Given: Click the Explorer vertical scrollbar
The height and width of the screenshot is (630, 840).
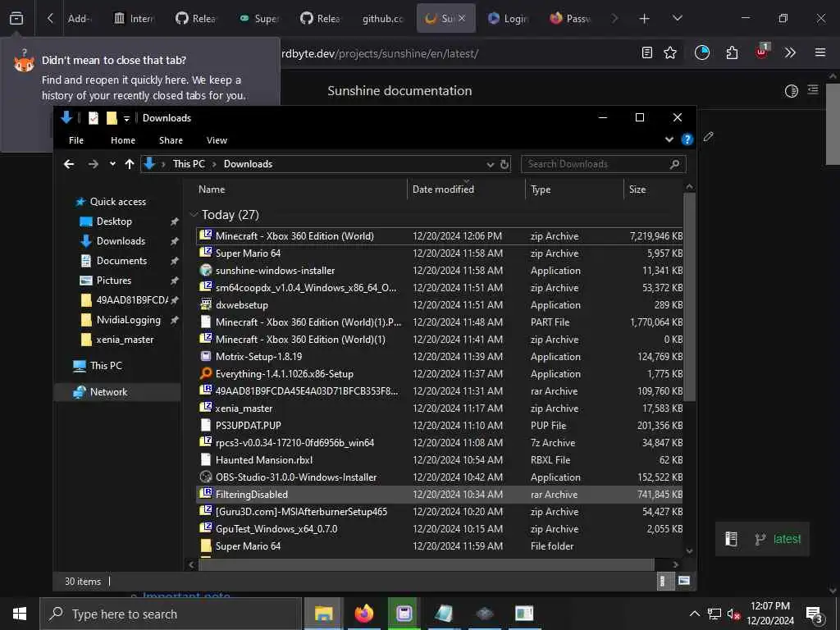Looking at the screenshot, I should point(689,297).
